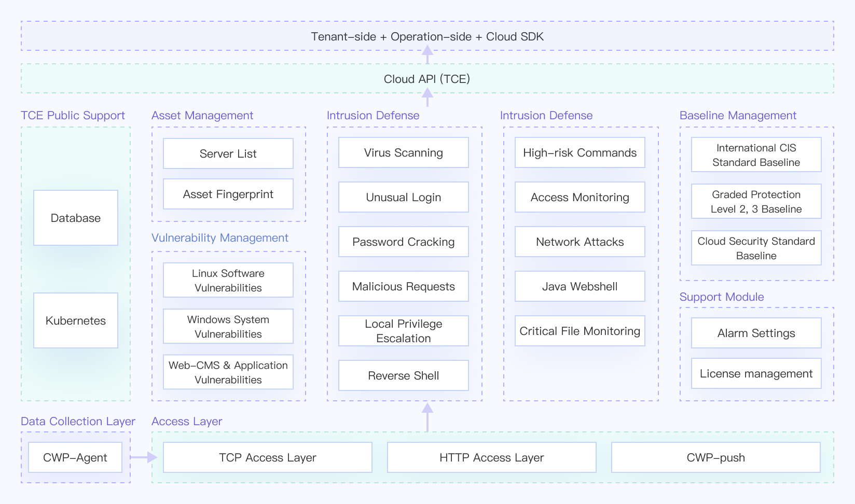Click the Cloud API (TCE) bar
Screen dimensions: 855x504
pyautogui.click(x=427, y=79)
